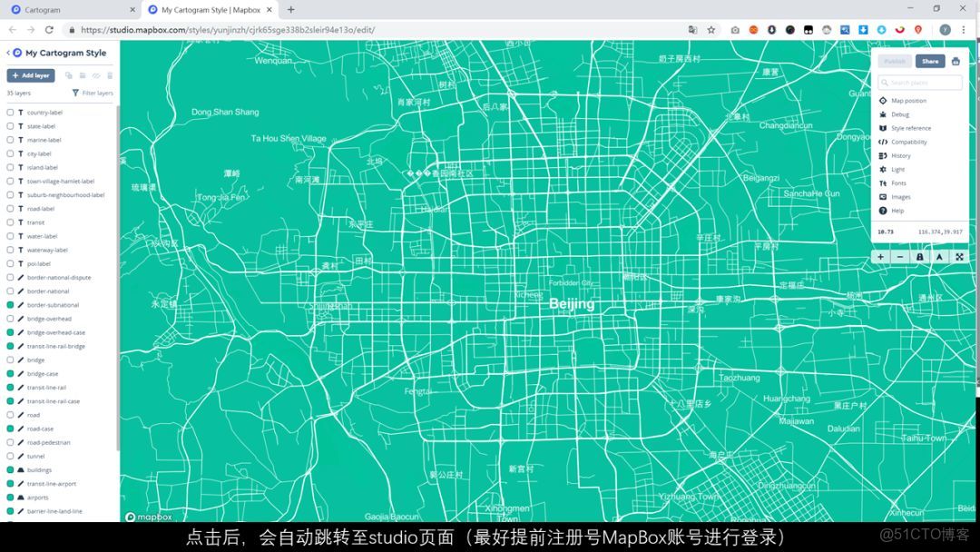Click the camera extension icon
The image size is (980, 552).
click(x=735, y=29)
